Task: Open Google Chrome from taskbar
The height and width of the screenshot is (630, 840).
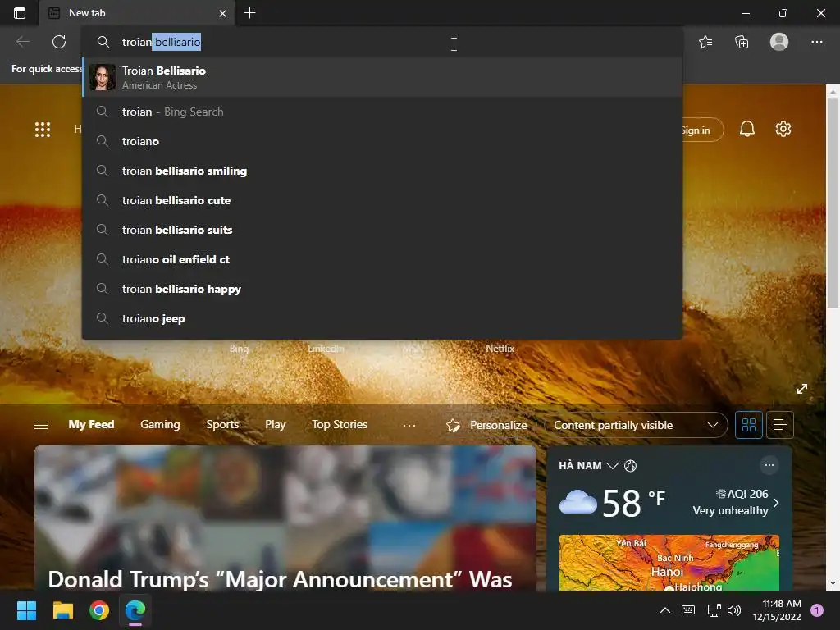Action: click(x=99, y=610)
